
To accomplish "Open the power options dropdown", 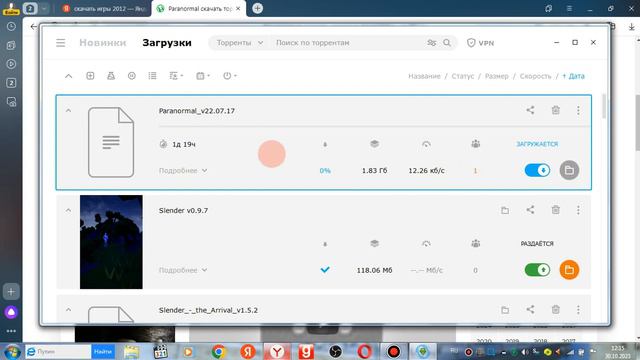I will tap(230, 76).
